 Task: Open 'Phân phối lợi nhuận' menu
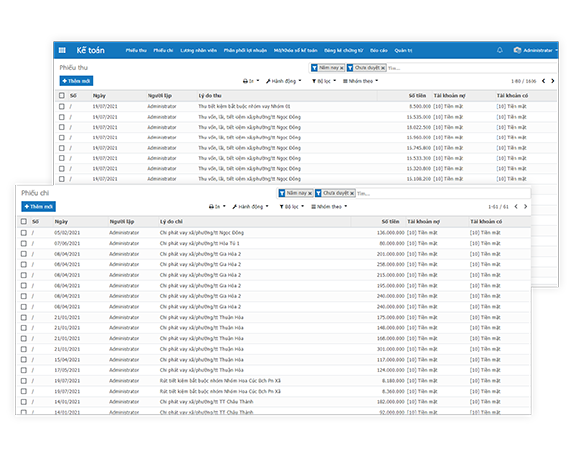tap(245, 51)
